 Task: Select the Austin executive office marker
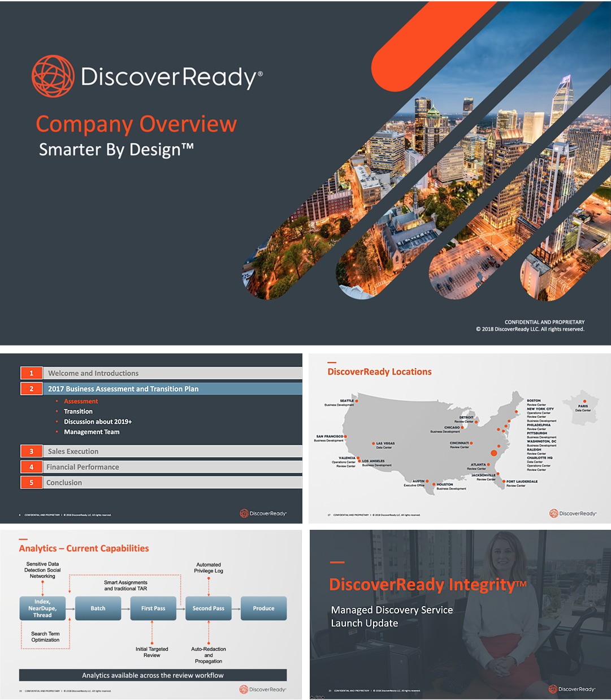[x=428, y=482]
